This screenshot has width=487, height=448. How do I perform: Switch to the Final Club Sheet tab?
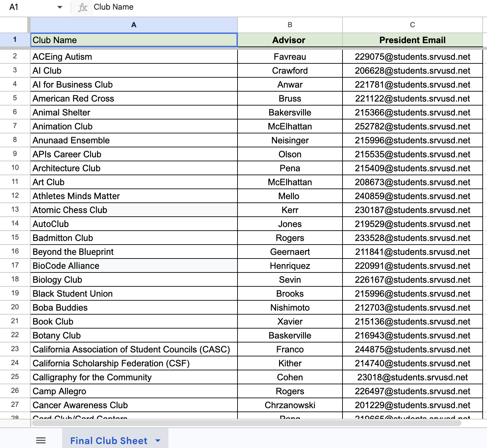point(109,441)
